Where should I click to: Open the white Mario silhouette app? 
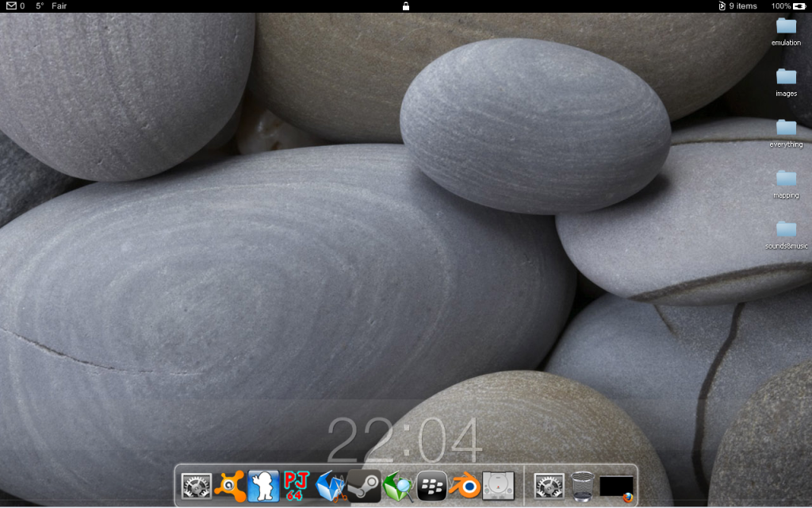coord(263,486)
